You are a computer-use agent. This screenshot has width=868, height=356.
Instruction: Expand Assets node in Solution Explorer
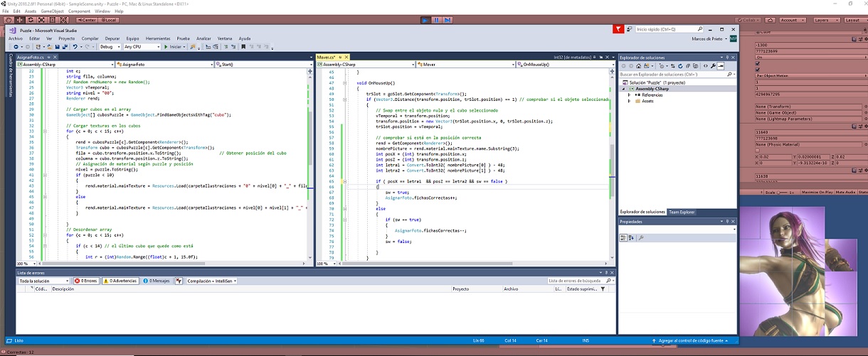tap(629, 101)
